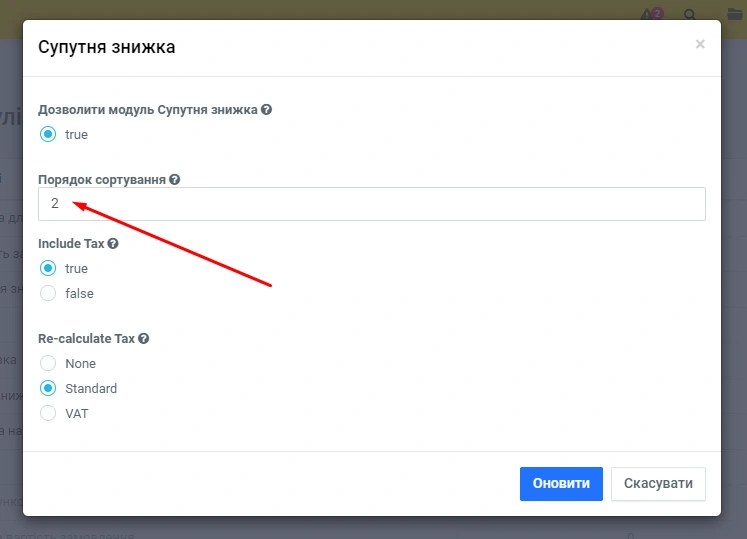
Task: Close the Супутня знижка dialog with X
Action: [700, 44]
